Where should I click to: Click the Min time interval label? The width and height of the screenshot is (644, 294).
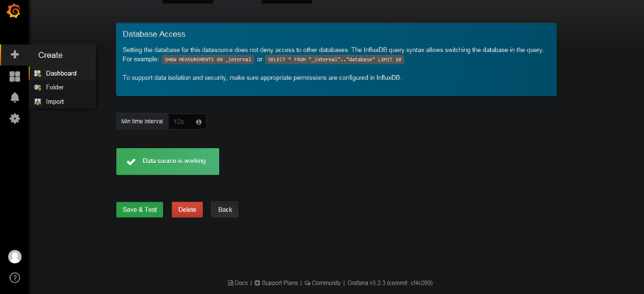pos(142,122)
